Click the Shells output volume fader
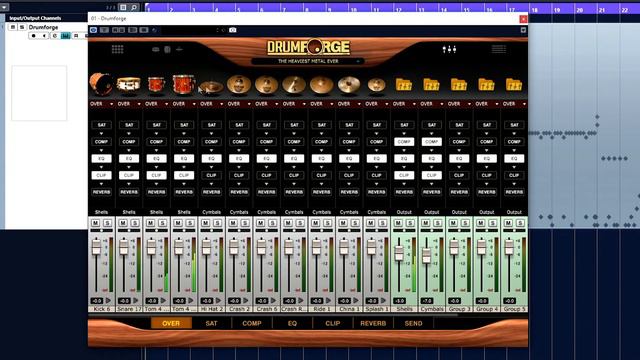This screenshot has width=640, height=360. (x=399, y=253)
